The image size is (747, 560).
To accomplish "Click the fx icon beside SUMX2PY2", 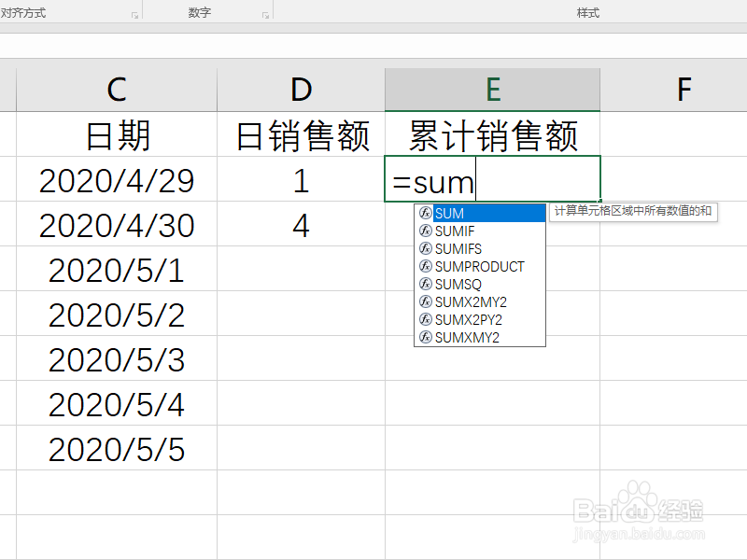I will [x=426, y=319].
